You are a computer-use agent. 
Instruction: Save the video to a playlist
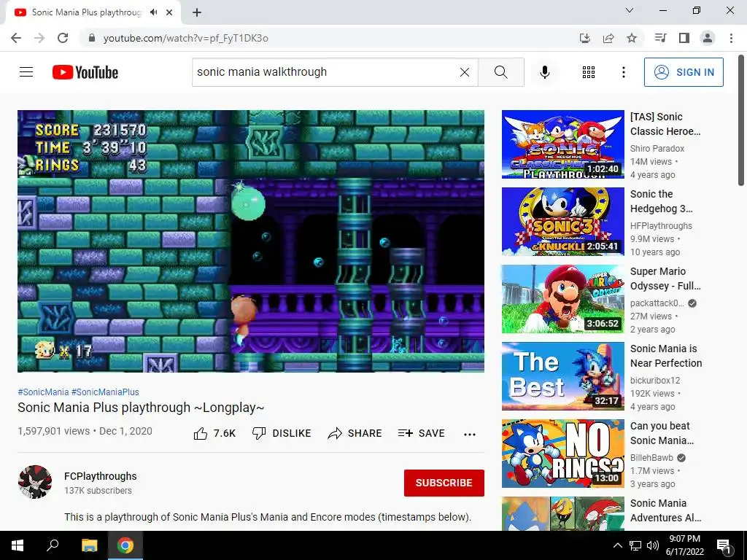[421, 433]
